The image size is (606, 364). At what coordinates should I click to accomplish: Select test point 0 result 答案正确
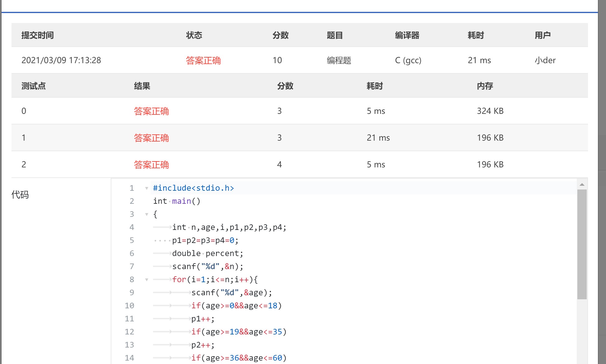click(151, 111)
